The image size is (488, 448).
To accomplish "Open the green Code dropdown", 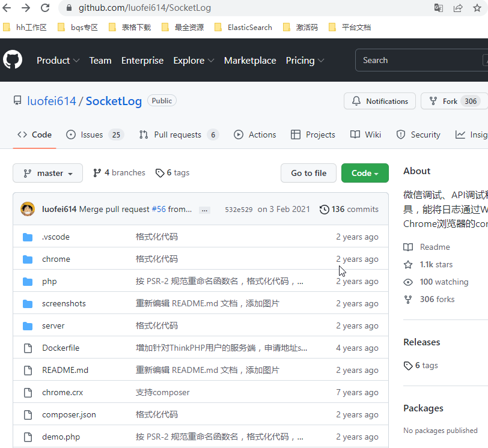I will coord(365,173).
